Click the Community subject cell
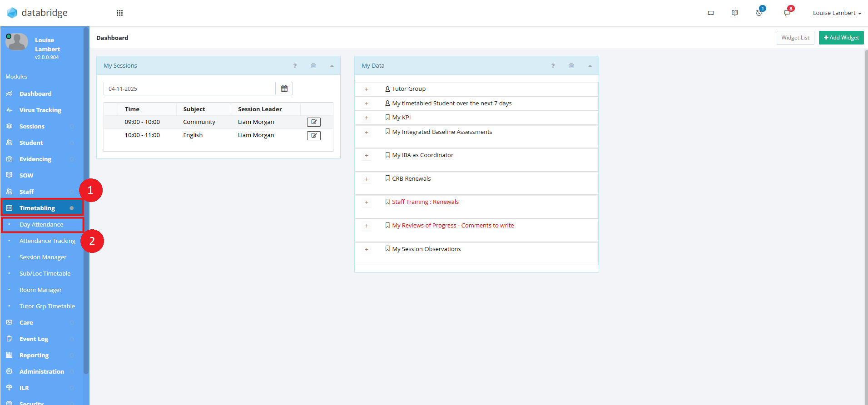Screen dimensions: 868x405 (199, 122)
